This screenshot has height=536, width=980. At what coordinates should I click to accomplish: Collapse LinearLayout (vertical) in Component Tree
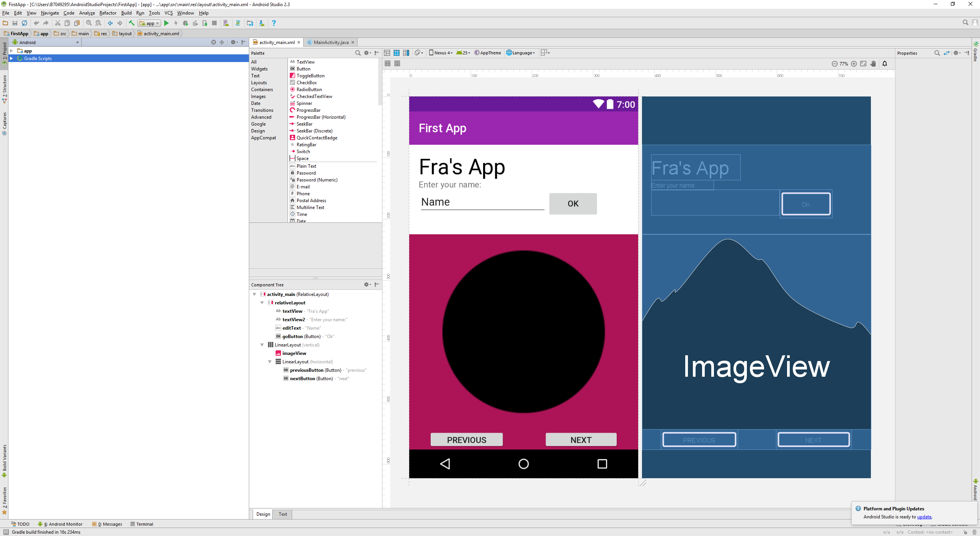(x=262, y=345)
